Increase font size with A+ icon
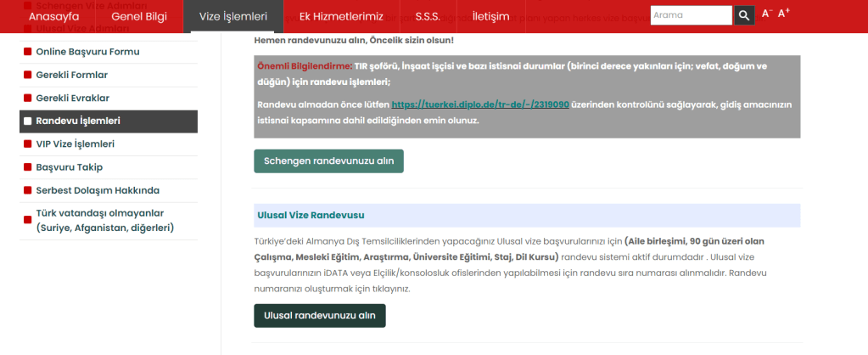The image size is (868, 355). click(x=783, y=14)
